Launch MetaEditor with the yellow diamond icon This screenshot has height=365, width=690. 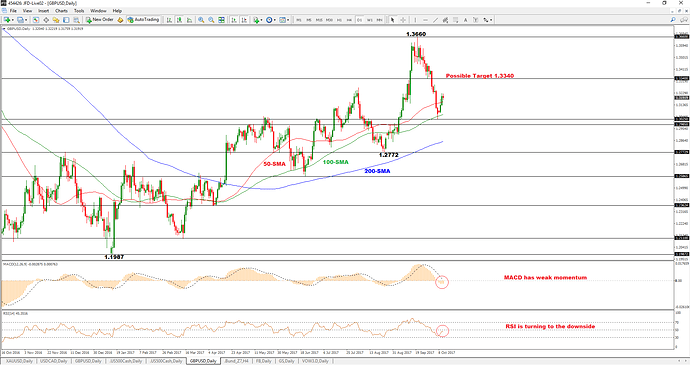point(120,20)
